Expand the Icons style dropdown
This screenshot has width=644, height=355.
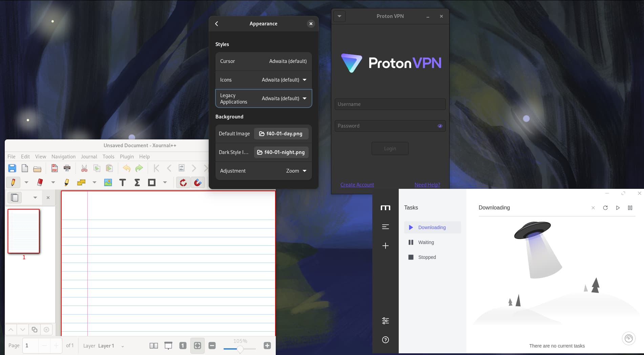pos(304,80)
